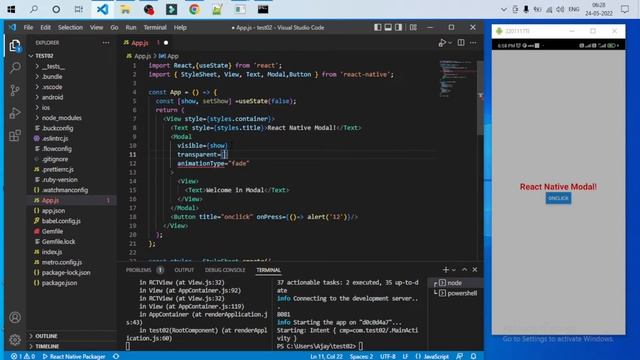The width and height of the screenshot is (640, 360).
Task: Click errors and warnings status item
Action: click(23, 356)
